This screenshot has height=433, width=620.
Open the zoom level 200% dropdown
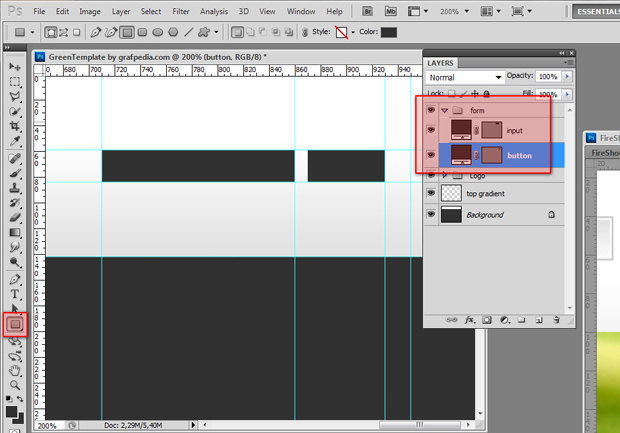[467, 11]
